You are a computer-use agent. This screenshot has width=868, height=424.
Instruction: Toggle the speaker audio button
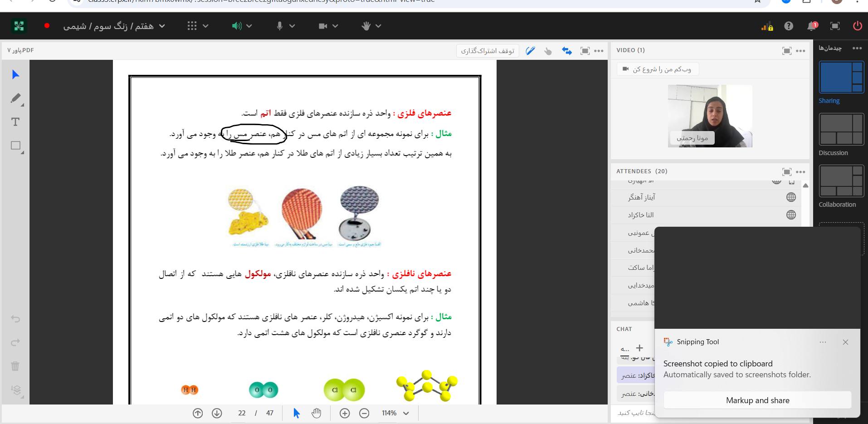(x=236, y=26)
